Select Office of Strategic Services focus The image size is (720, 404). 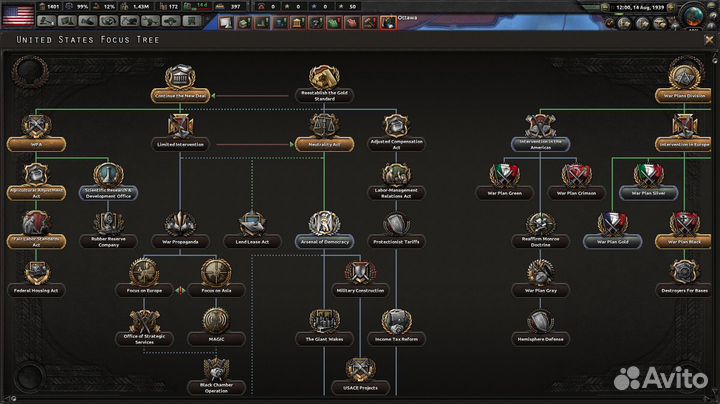pos(144,328)
